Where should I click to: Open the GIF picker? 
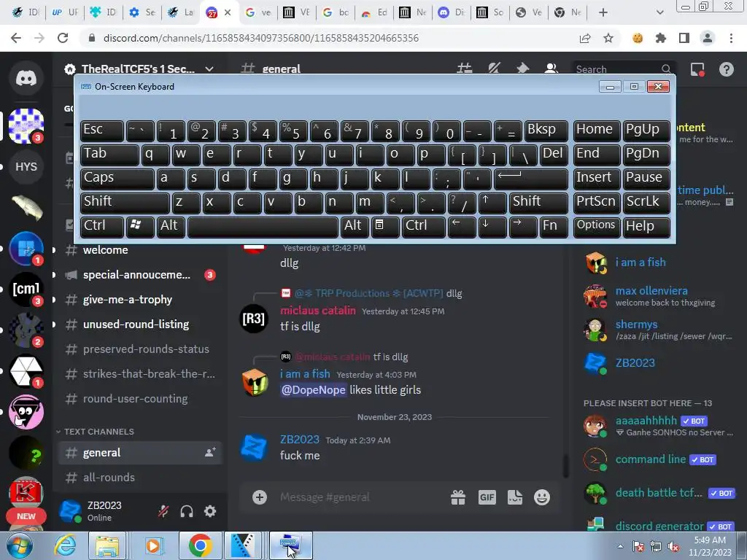tap(487, 497)
